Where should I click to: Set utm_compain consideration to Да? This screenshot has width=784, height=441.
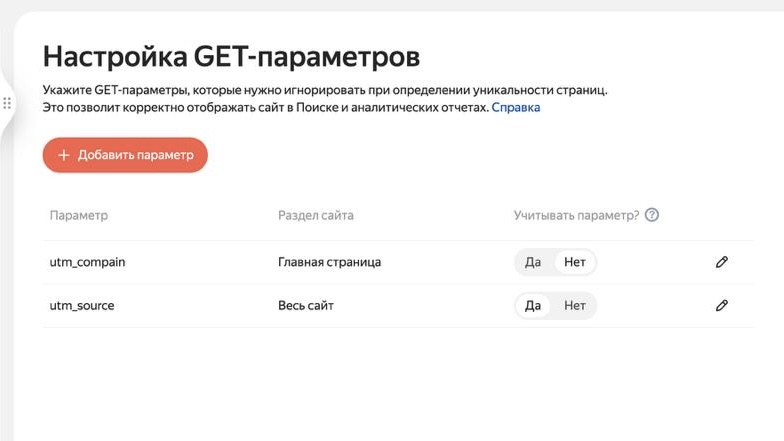pos(533,262)
